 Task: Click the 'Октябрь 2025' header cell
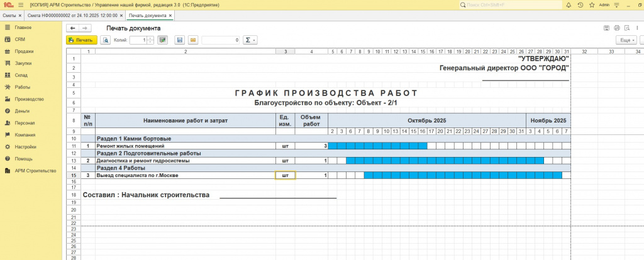(427, 121)
